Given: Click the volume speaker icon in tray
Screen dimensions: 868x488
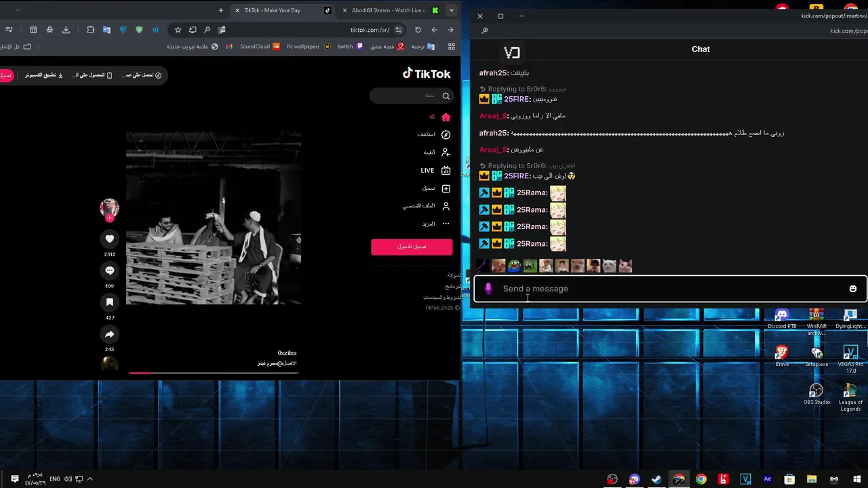Looking at the screenshot, I should pos(68,479).
